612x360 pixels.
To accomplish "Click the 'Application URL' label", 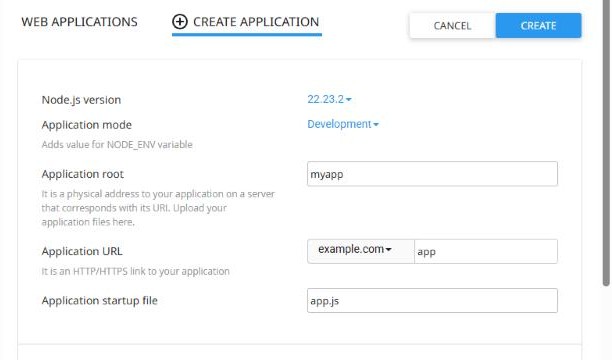I will coord(82,251).
